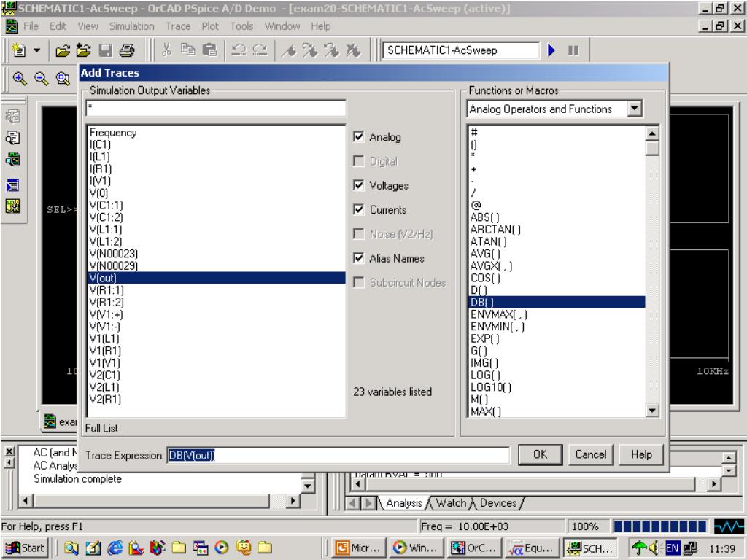Toggle the Voltages checkbox
Image resolution: width=747 pixels, height=560 pixels.
(x=359, y=186)
